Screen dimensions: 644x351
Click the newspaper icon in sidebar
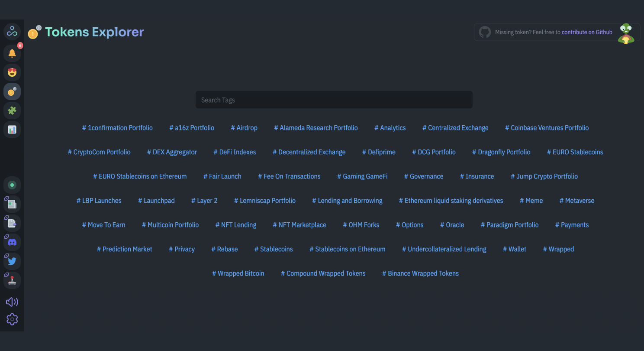12,204
